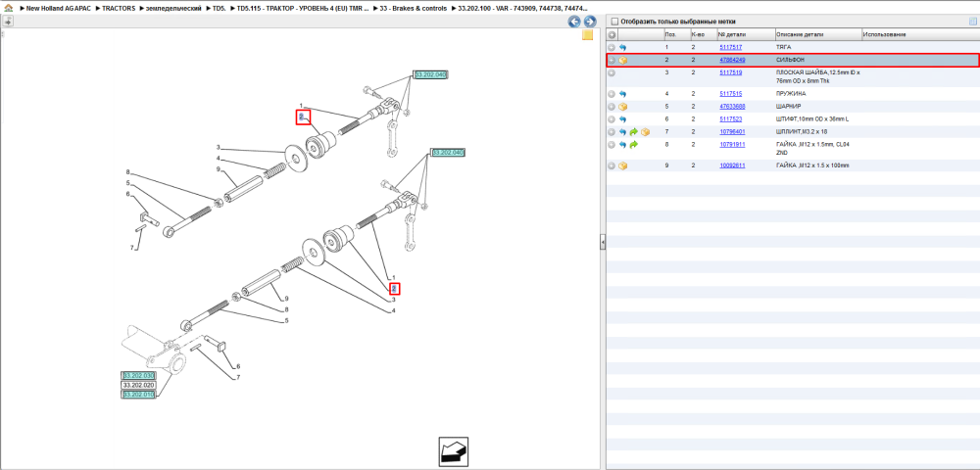
Task: Toggle the plus mark for ПРУЖИНА row
Action: 612,94
